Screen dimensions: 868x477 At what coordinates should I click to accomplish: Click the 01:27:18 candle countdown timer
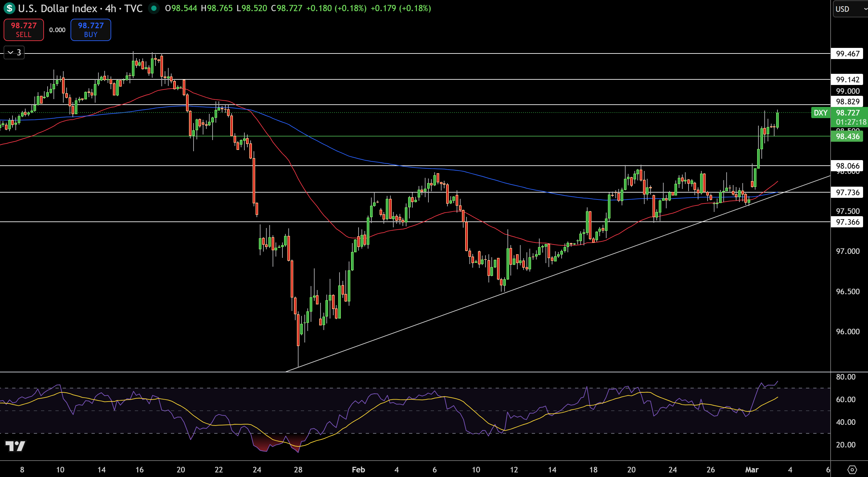[851, 122]
